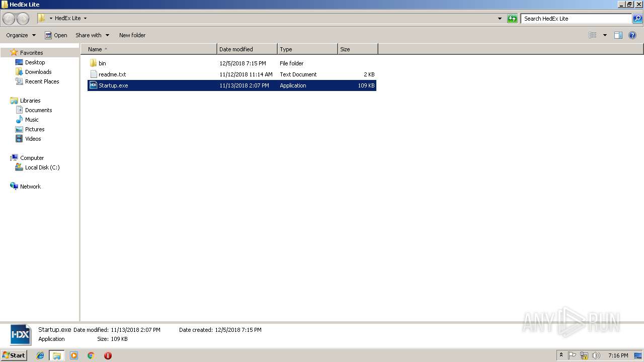
Task: Sort by the Size column header
Action: point(358,49)
